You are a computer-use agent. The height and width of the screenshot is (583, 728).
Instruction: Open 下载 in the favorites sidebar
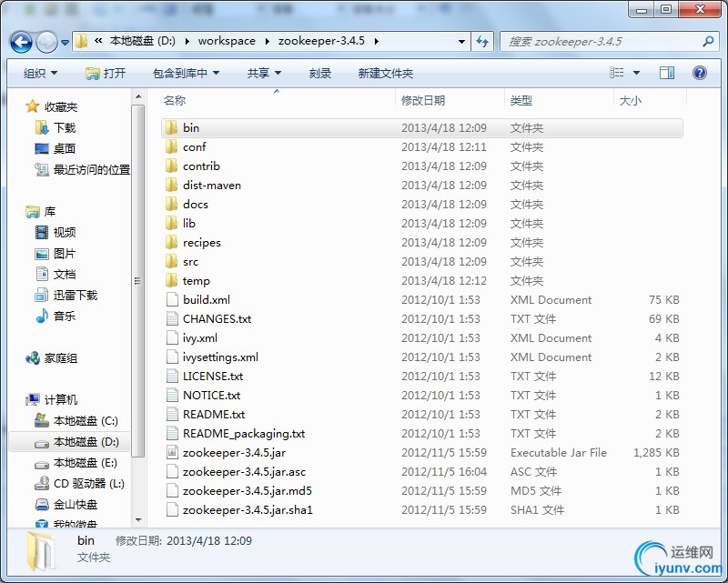tap(56, 127)
